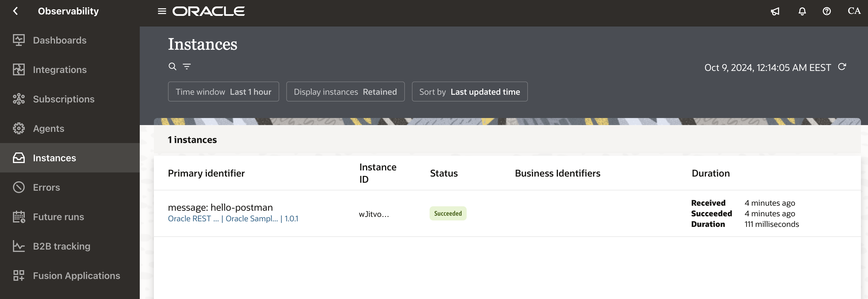Click the back arrow beside Observability
This screenshot has width=868, height=299.
click(16, 11)
